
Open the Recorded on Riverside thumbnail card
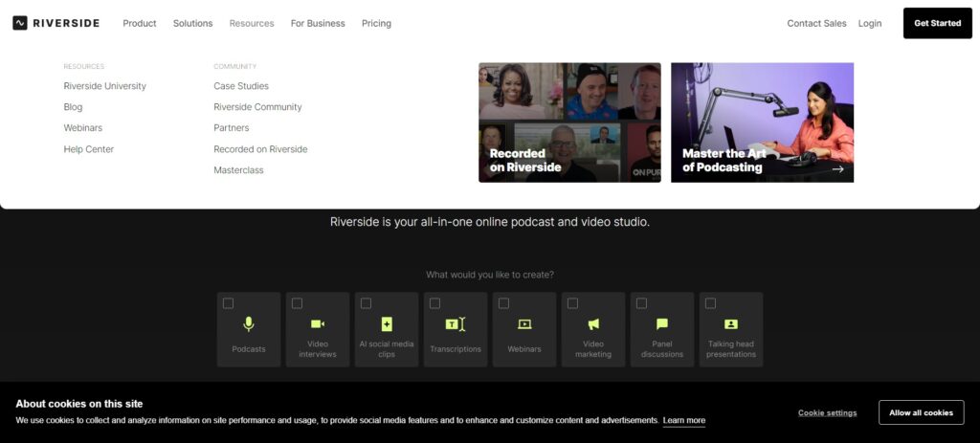pos(569,122)
